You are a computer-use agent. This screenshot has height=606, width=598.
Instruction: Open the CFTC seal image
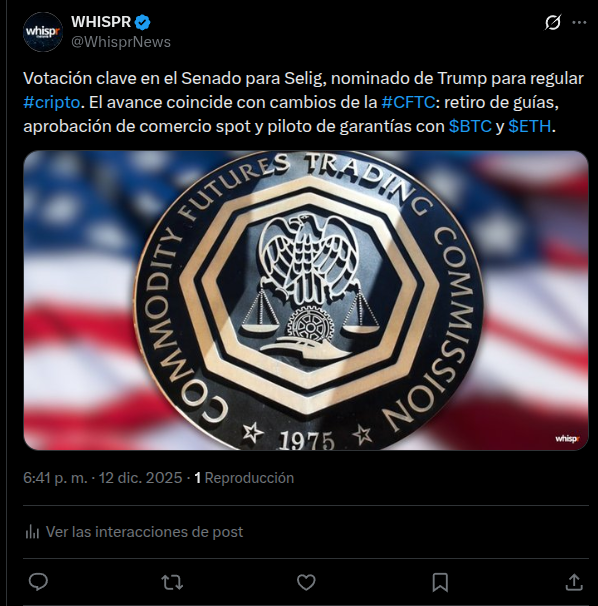click(x=306, y=300)
